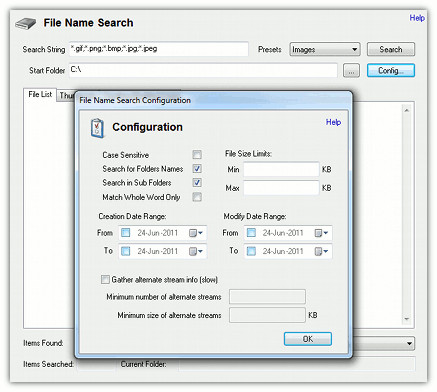Open the Presets Images dropdown

(x=325, y=49)
